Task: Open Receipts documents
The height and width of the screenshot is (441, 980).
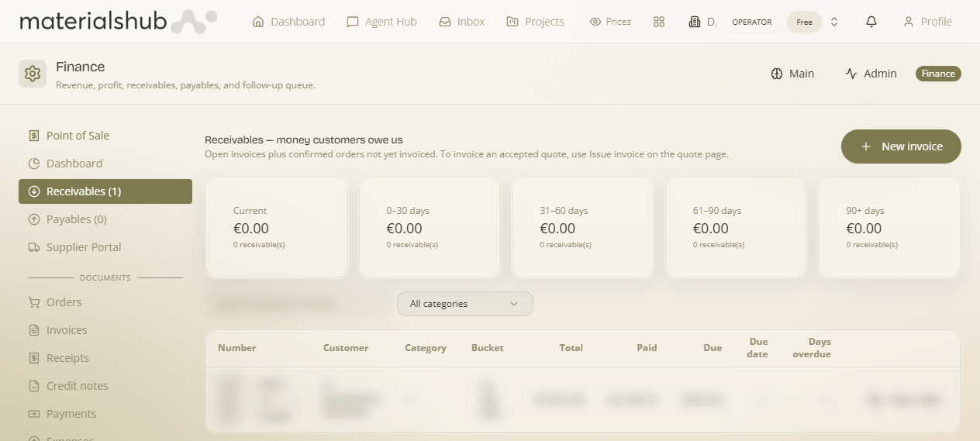Action: pos(105,358)
